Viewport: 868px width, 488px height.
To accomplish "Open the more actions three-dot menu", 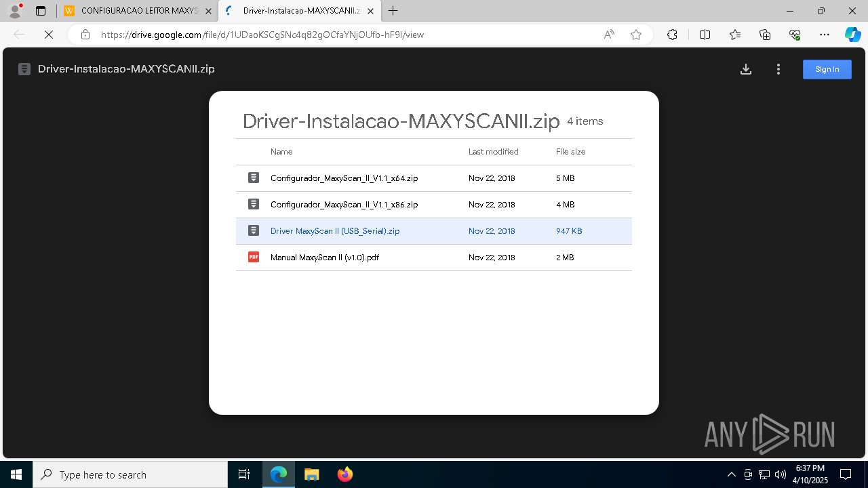I will tap(778, 69).
